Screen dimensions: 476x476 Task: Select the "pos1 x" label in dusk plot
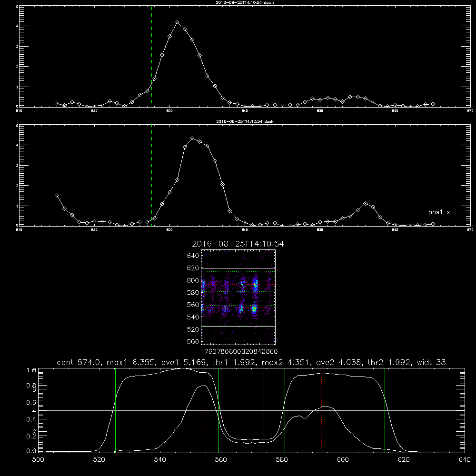439,212
